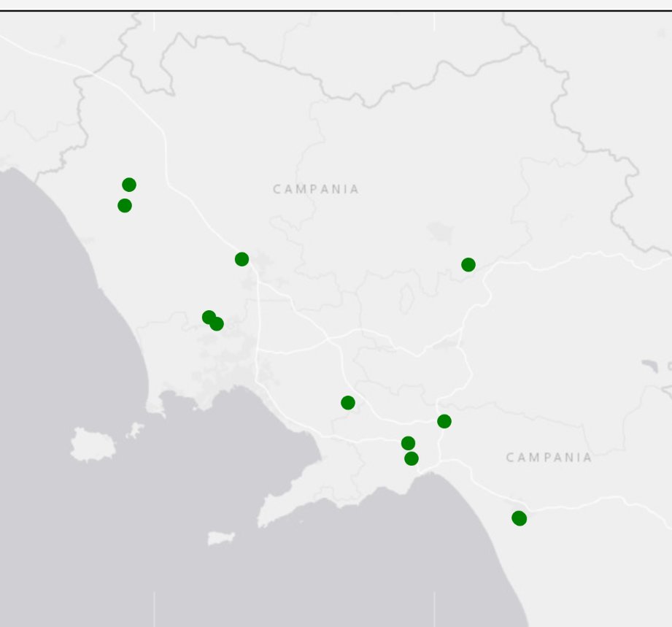The width and height of the screenshot is (672, 627).
Task: Click the lower-right CAMPANIA region label
Action: (549, 457)
